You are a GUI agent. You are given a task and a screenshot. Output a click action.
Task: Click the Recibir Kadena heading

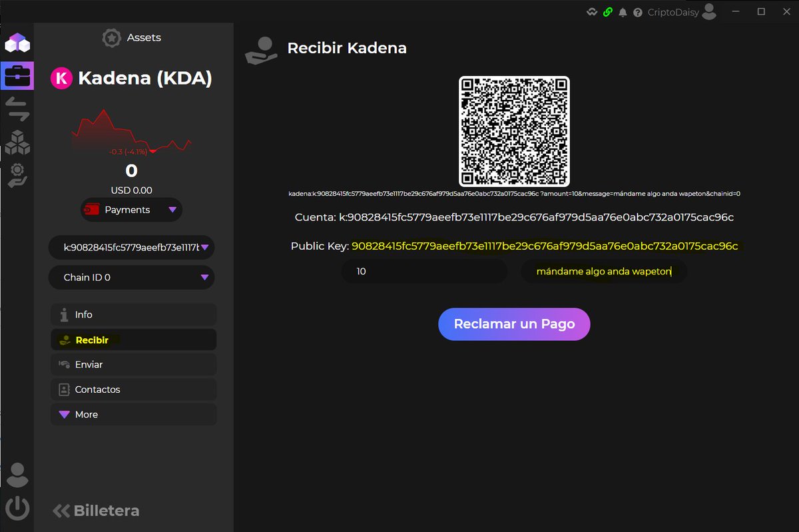point(347,48)
